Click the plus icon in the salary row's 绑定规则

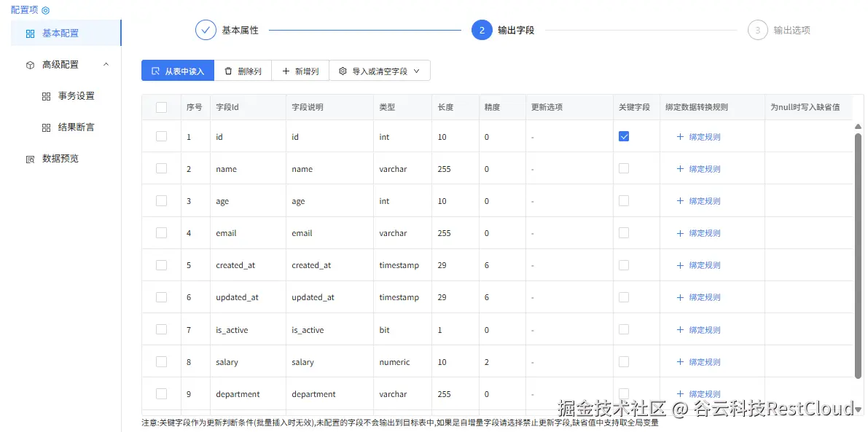681,362
